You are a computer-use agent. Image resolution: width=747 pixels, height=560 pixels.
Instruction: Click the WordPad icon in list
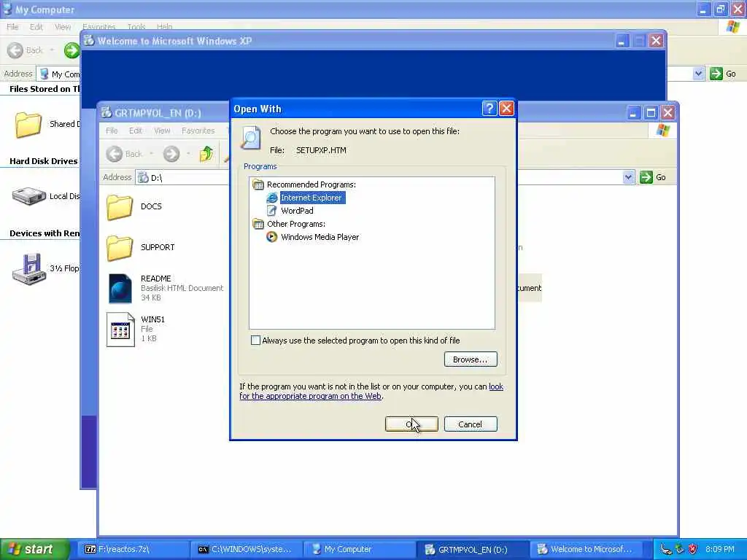coord(271,211)
